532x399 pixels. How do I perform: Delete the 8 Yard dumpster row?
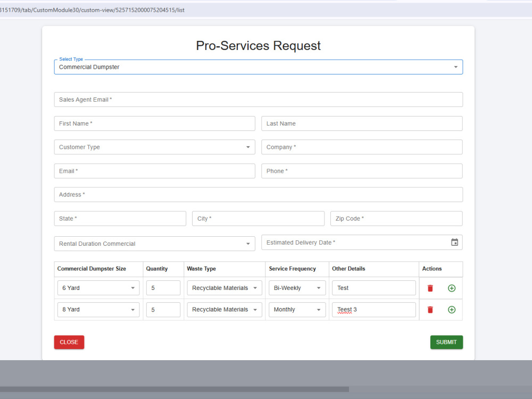click(x=430, y=310)
